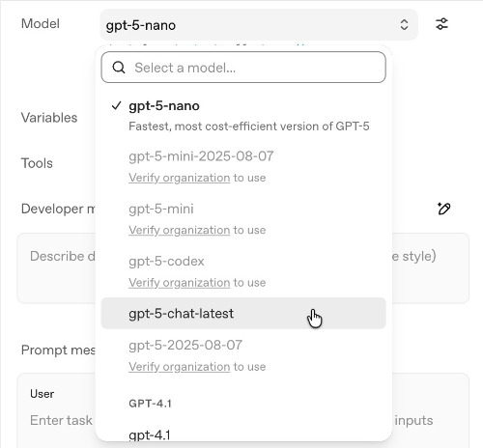
Task: Click the User role label
Action: 42,394
